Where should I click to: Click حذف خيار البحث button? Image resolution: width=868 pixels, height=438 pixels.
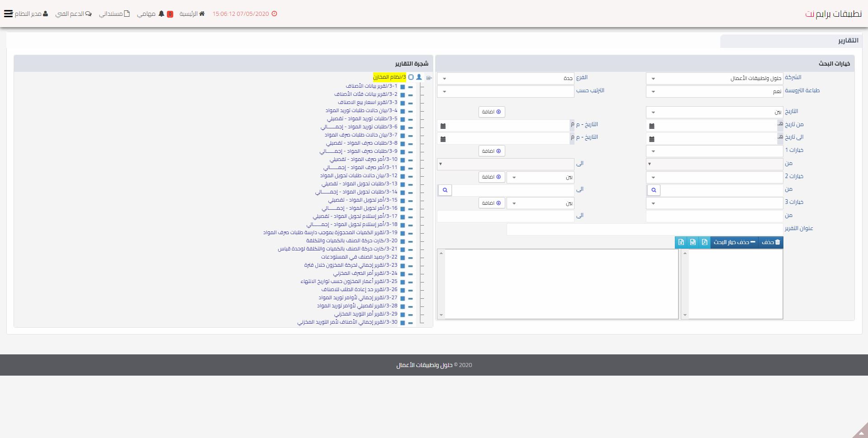click(734, 242)
